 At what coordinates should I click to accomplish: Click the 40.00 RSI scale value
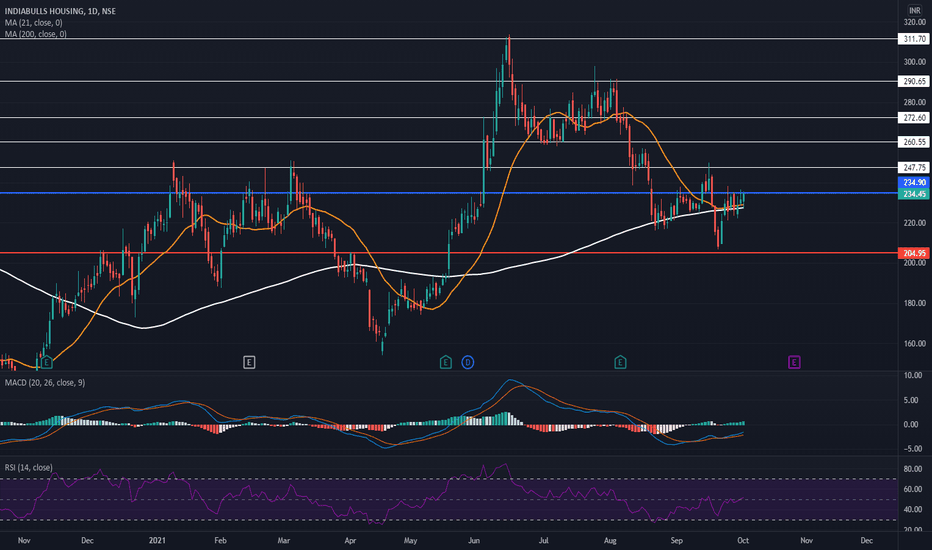913,510
